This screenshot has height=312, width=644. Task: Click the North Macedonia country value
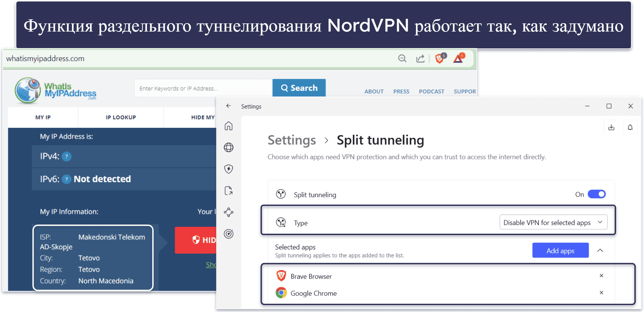[x=106, y=281]
